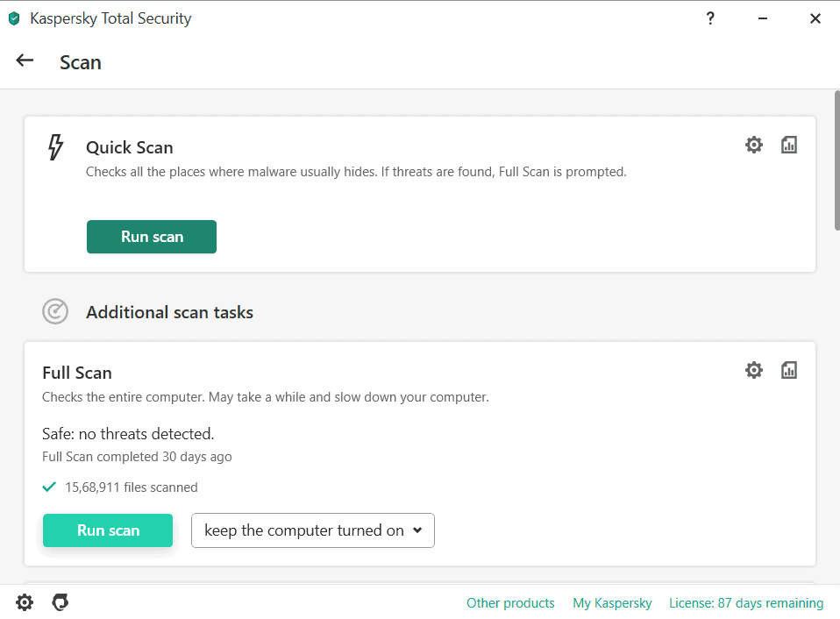Close the Kaspersky Total Security window

pos(815,18)
